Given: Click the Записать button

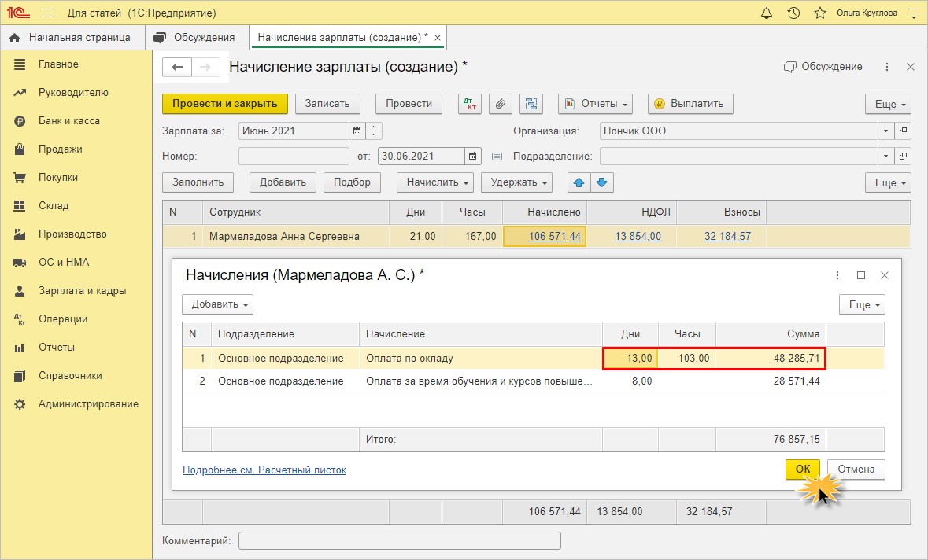Looking at the screenshot, I should pos(327,104).
